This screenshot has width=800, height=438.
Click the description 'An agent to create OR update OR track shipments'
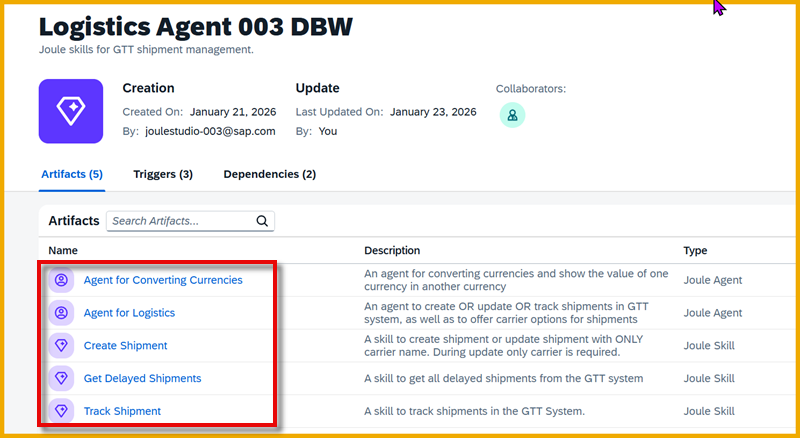506,312
